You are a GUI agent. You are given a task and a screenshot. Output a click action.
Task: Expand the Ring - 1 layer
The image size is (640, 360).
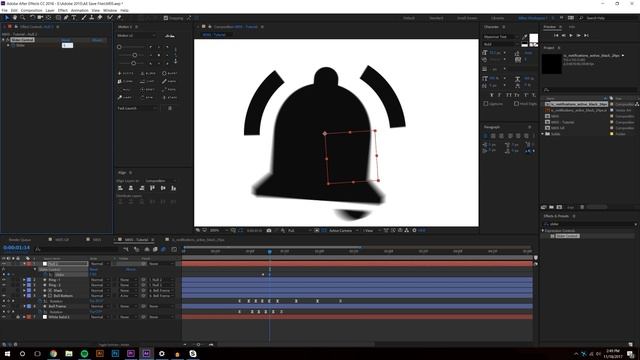[x=24, y=280]
